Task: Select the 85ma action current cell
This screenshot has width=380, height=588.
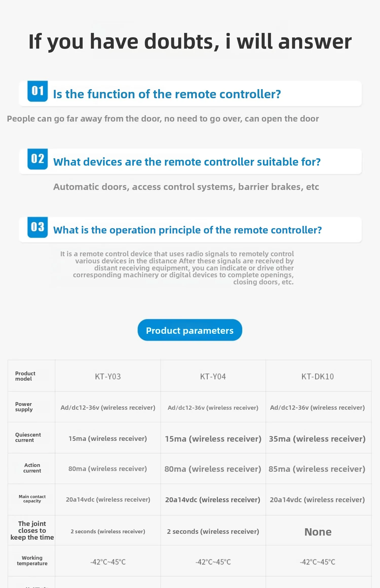Action: [x=317, y=469]
